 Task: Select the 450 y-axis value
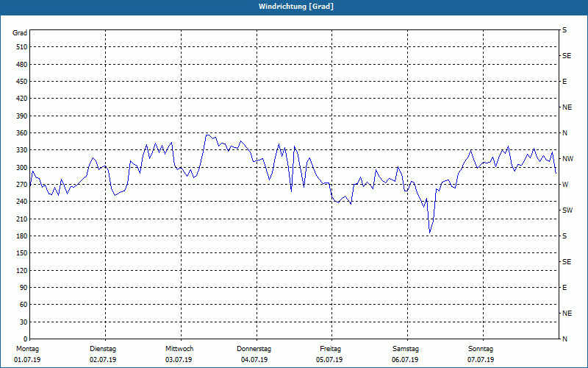pos(22,82)
